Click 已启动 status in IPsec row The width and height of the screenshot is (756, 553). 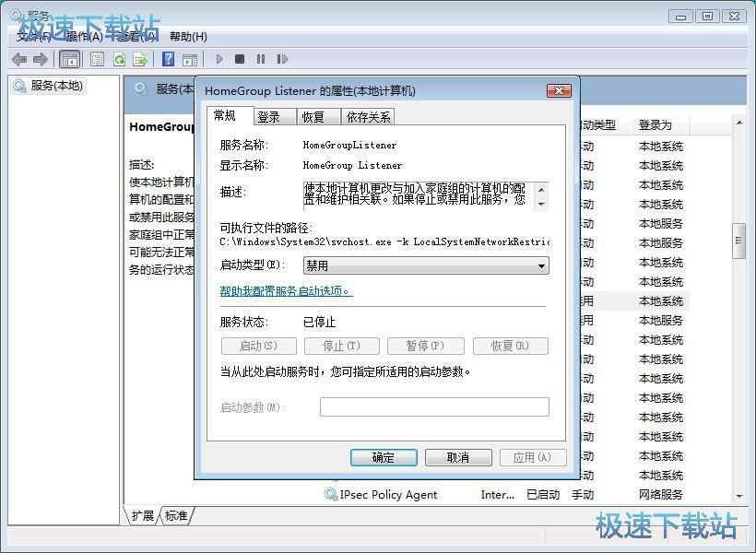[x=543, y=494]
